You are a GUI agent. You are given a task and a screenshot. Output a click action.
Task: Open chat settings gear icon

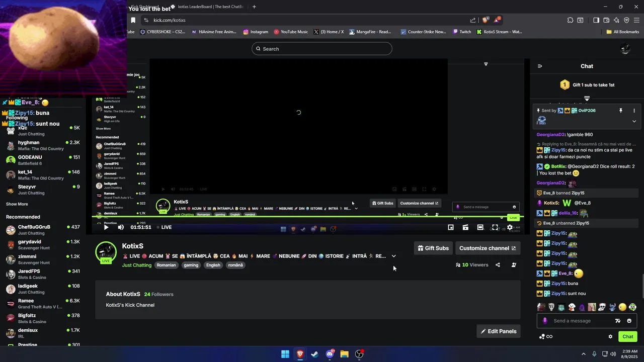610,337
